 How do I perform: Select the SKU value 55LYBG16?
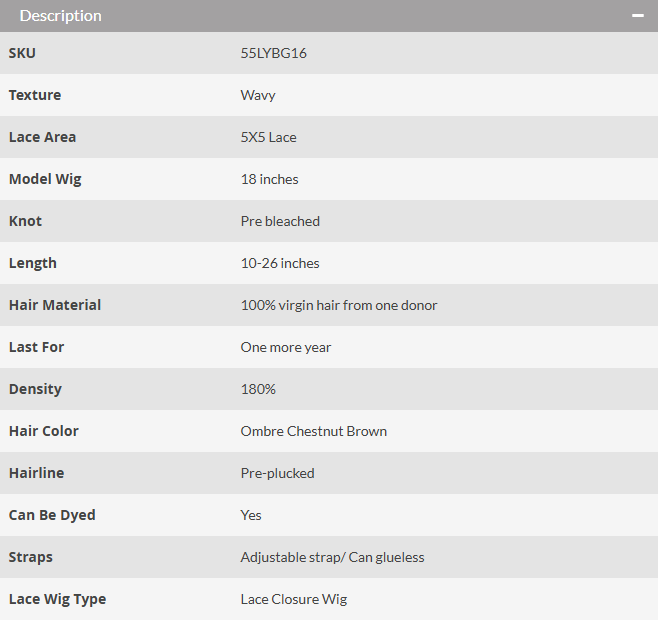(273, 53)
